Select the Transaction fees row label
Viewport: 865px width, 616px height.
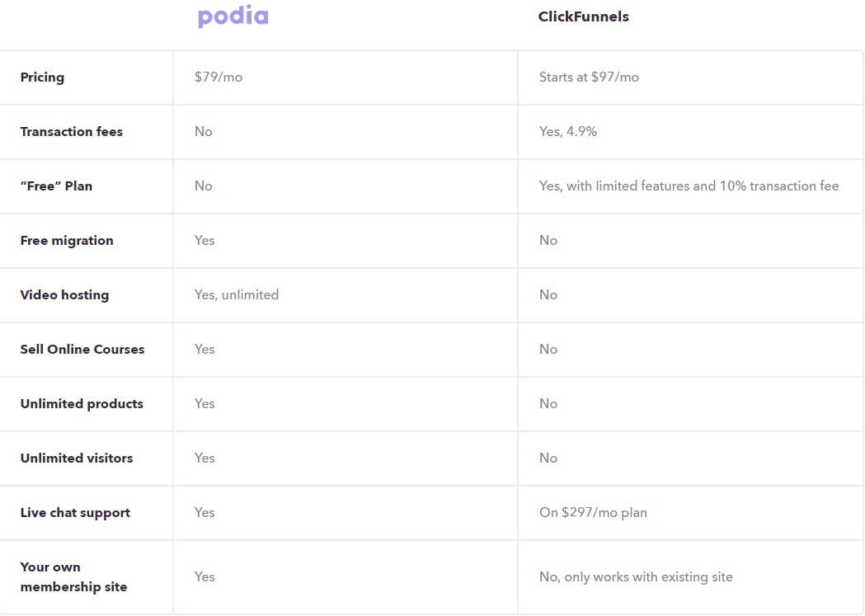pos(71,131)
